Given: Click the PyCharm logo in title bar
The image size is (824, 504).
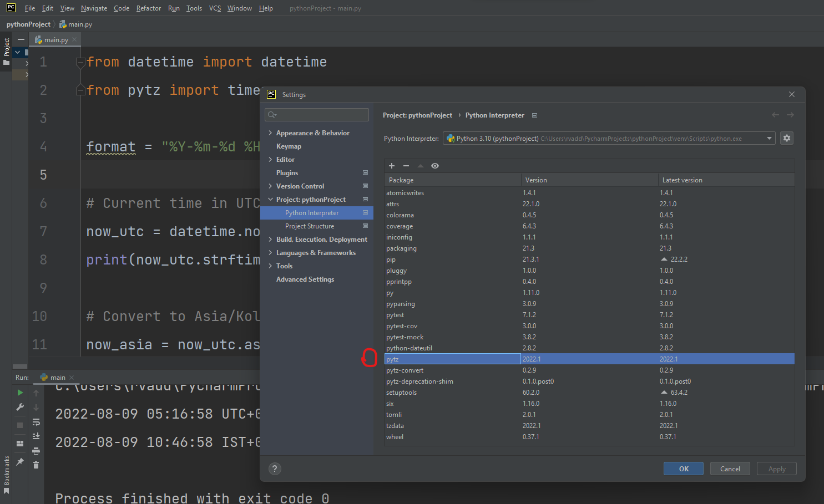Looking at the screenshot, I should point(11,8).
